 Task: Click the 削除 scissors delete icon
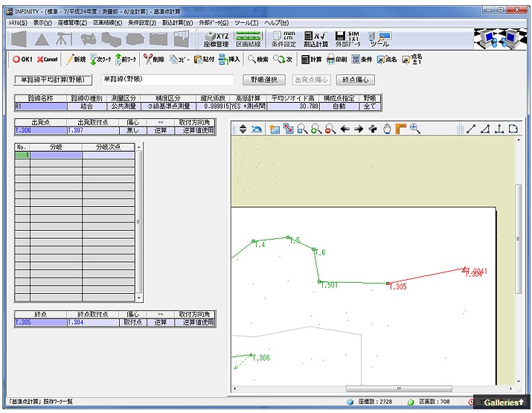coord(154,60)
